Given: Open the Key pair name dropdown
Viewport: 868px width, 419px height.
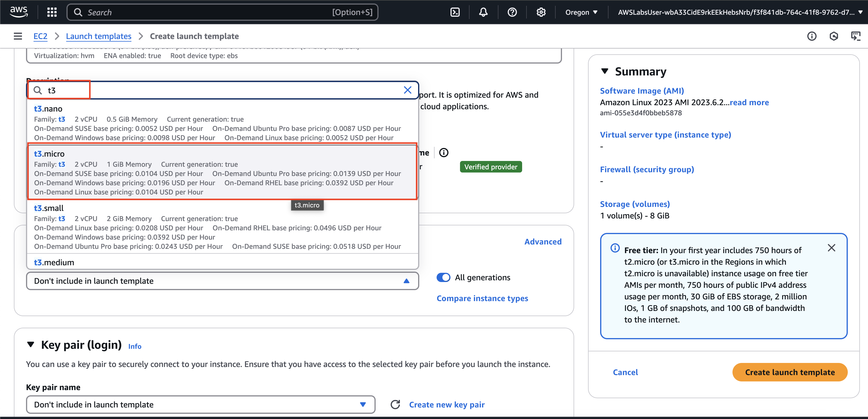Looking at the screenshot, I should click(201, 405).
